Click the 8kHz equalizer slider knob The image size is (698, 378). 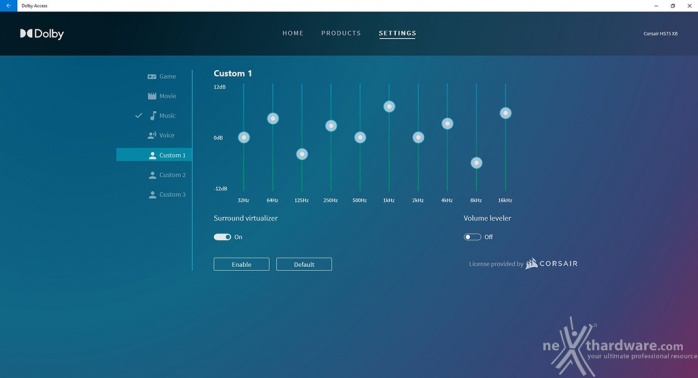pos(476,163)
